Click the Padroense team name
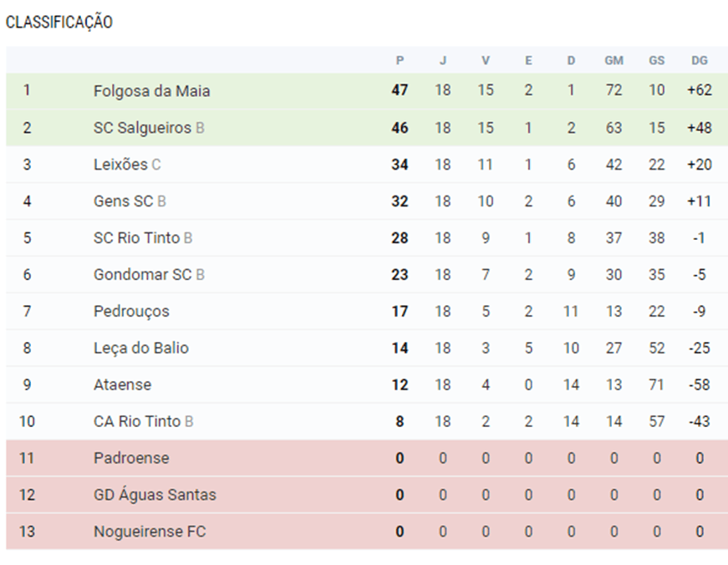Viewport: 728px width, 565px height. click(131, 459)
